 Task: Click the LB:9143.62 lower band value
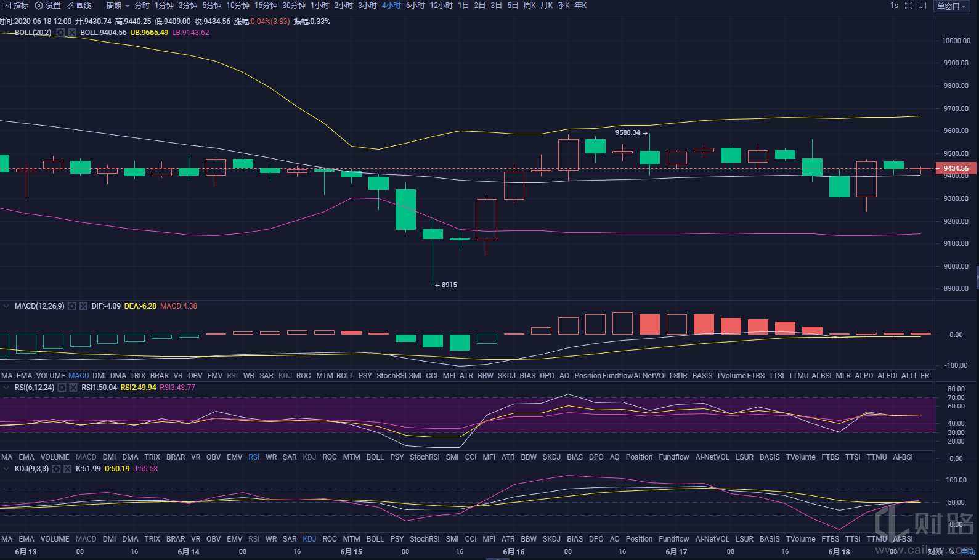pyautogui.click(x=190, y=33)
